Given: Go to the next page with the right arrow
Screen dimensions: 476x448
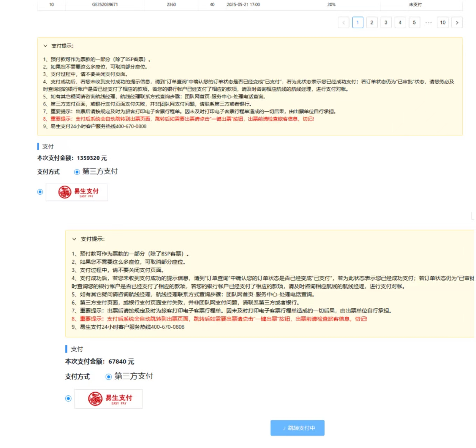Looking at the screenshot, I should coord(457,22).
